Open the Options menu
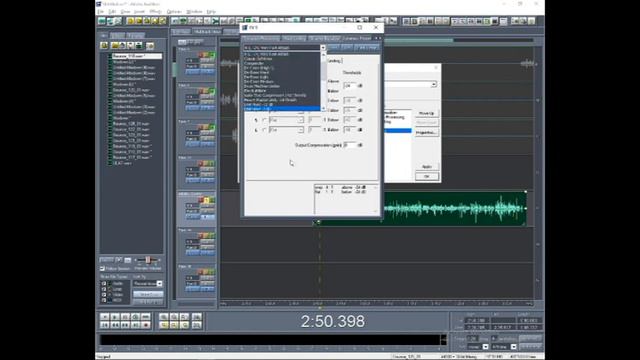The image size is (640, 360). tap(174, 11)
